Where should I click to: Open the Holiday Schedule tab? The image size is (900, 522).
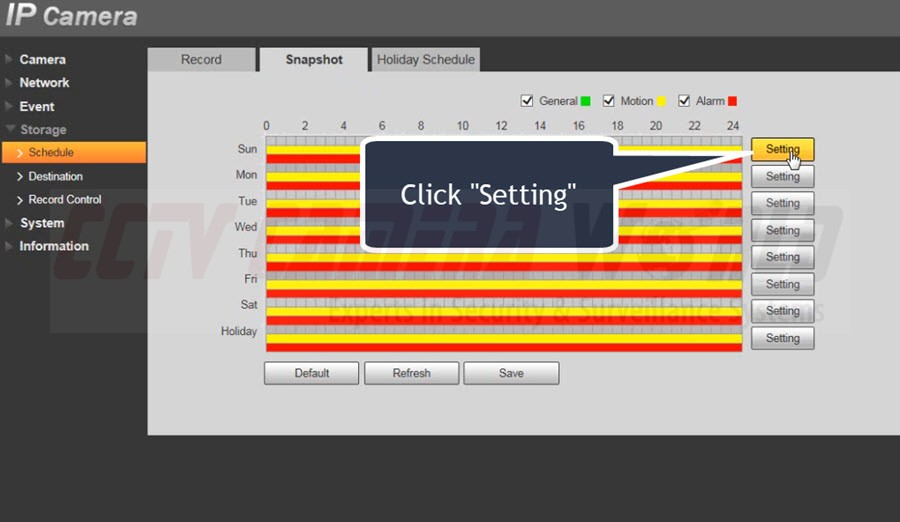[x=425, y=60]
